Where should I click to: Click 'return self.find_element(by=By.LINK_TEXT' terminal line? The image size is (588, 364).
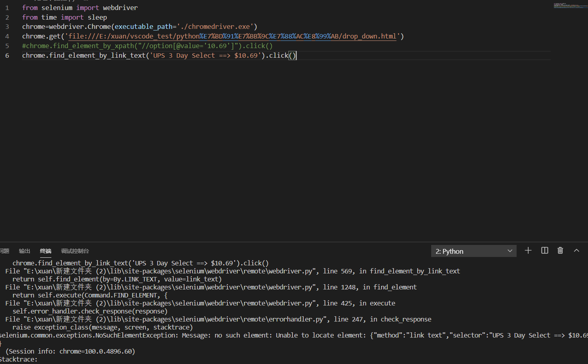[x=117, y=279]
